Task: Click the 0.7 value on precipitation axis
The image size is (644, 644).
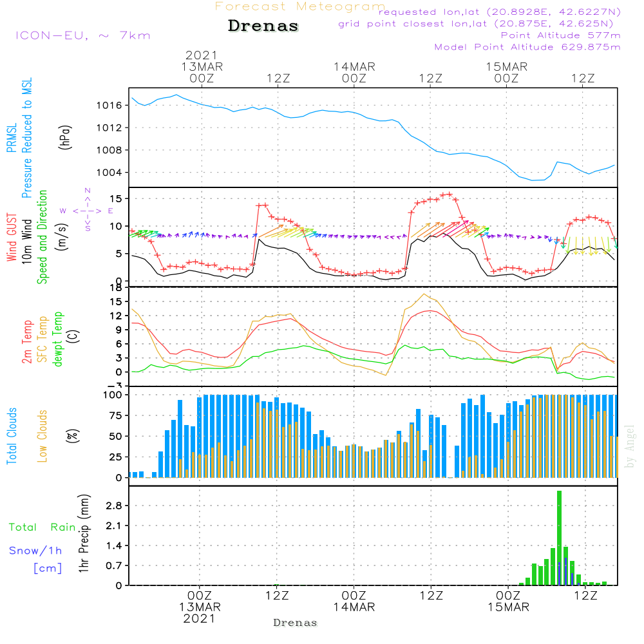Action: [114, 565]
